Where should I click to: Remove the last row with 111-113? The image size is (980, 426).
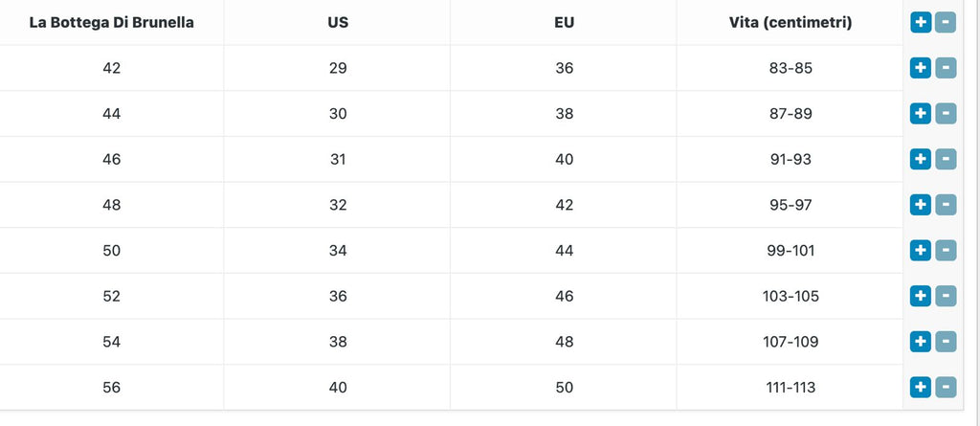click(x=945, y=387)
